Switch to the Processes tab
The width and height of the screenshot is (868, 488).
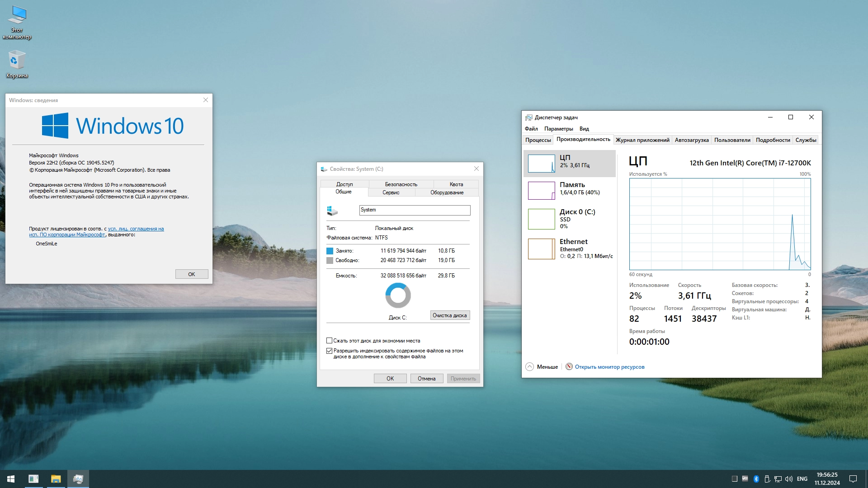(x=538, y=140)
